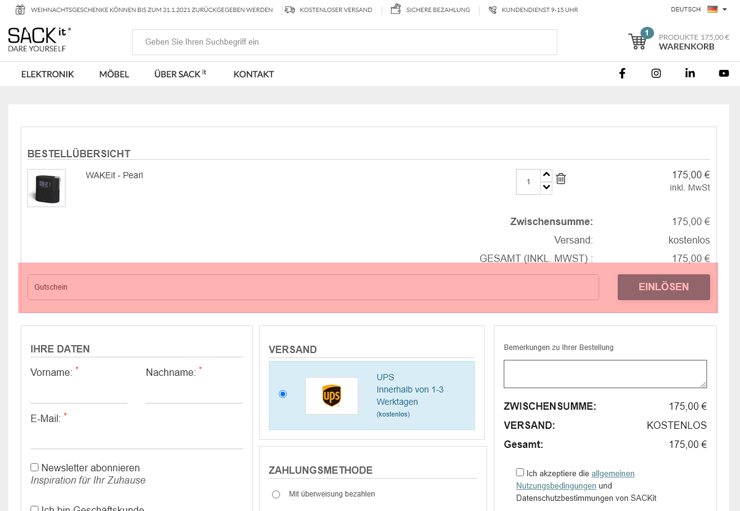
Task: Click KOSTENLOSER VERSAND text in top bar
Action: [x=336, y=9]
